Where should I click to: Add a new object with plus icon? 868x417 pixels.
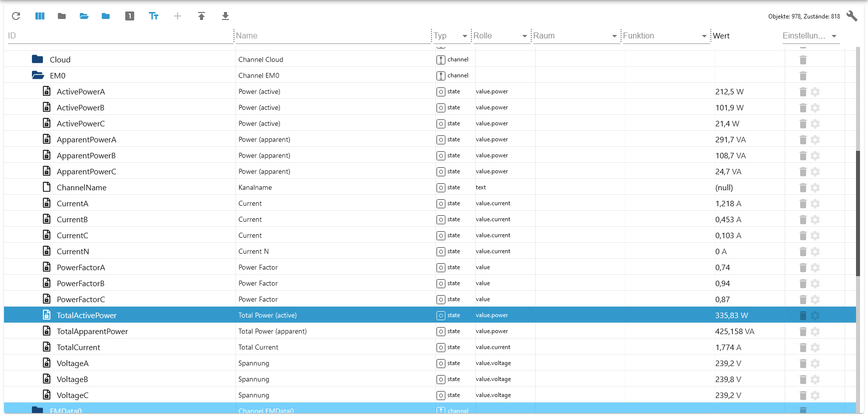point(178,16)
